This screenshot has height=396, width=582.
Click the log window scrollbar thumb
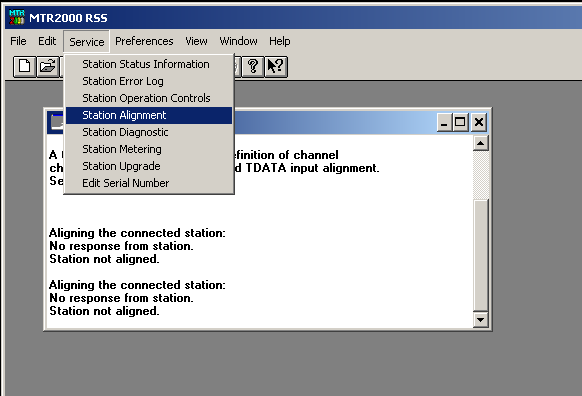click(481, 255)
